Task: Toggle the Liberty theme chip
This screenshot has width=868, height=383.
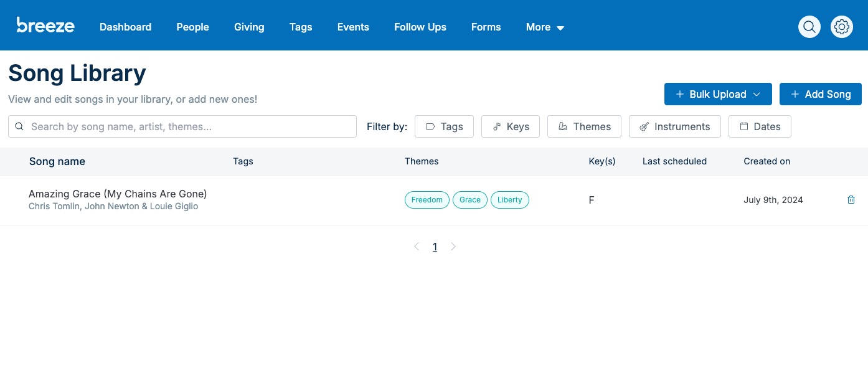Action: pyautogui.click(x=509, y=199)
